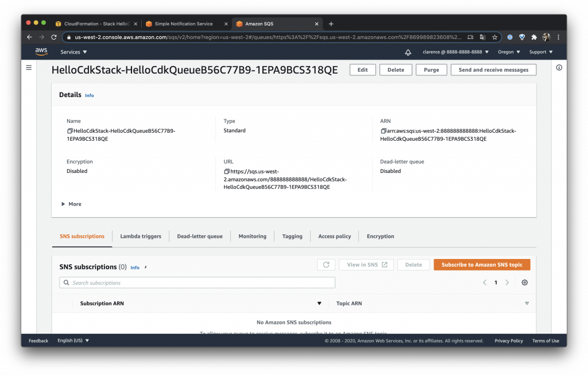Copy the queue ARN

click(383, 131)
